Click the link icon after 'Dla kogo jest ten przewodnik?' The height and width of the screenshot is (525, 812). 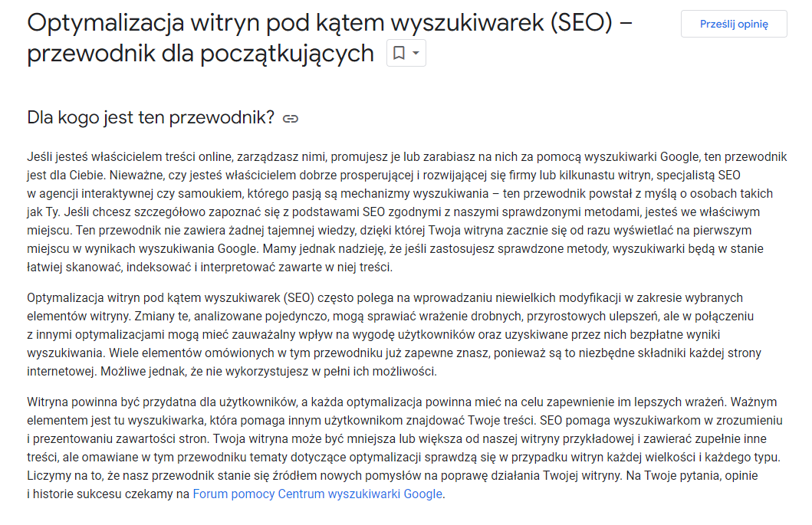click(x=290, y=119)
